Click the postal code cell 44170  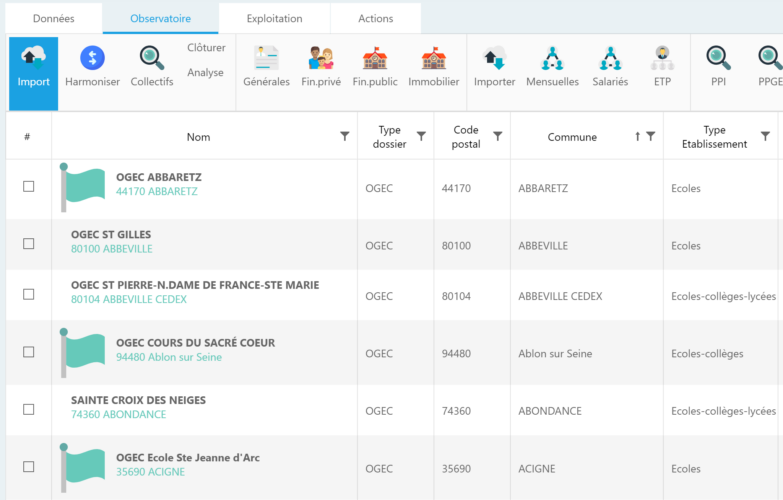click(x=456, y=188)
